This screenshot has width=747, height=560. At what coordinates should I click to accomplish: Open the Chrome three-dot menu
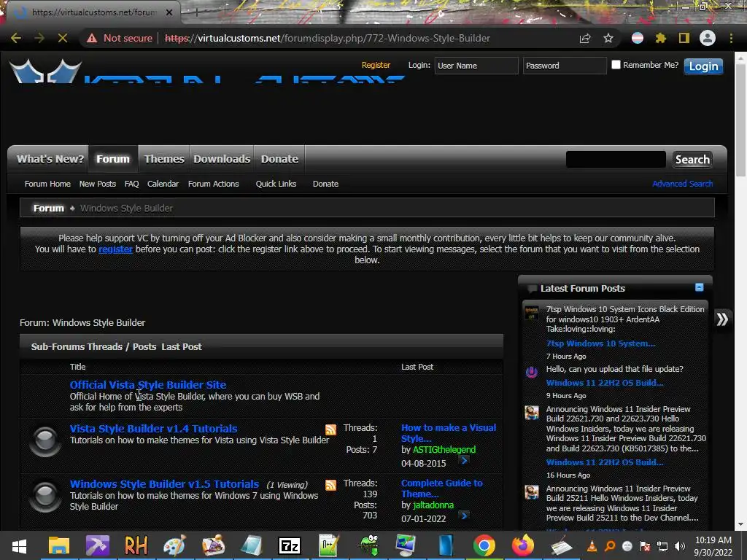click(731, 38)
